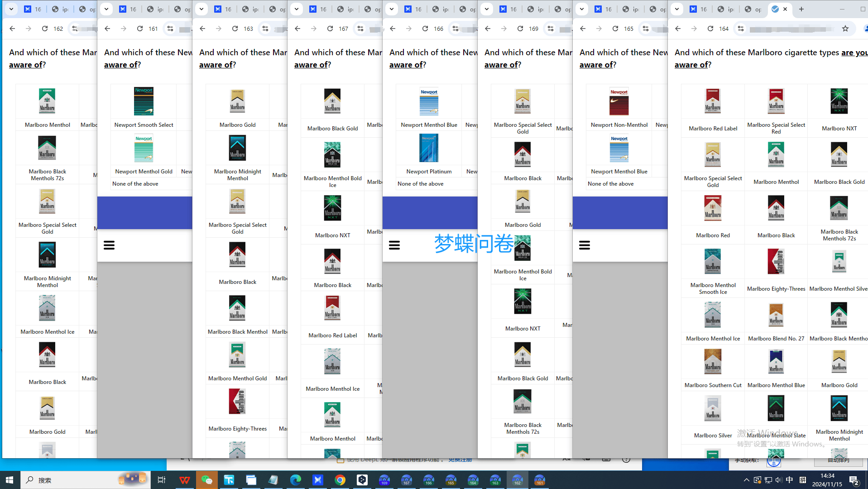The width and height of the screenshot is (868, 489).
Task: Click Marlboro Red Label pack in 167 window
Action: click(x=332, y=308)
